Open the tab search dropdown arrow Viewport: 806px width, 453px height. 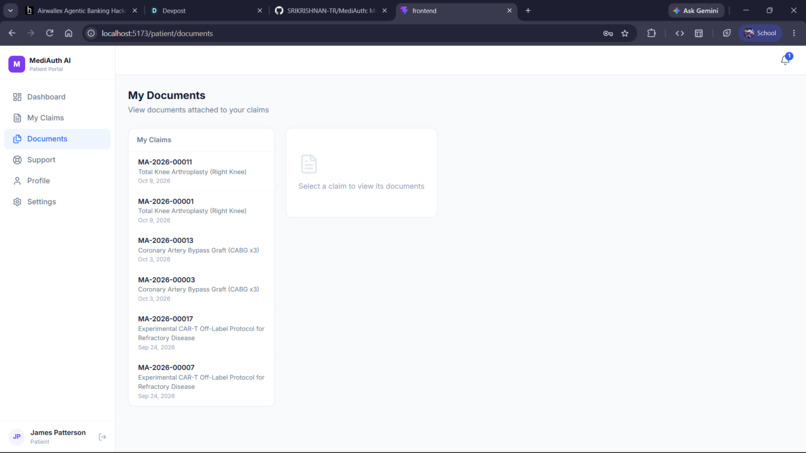10,10
